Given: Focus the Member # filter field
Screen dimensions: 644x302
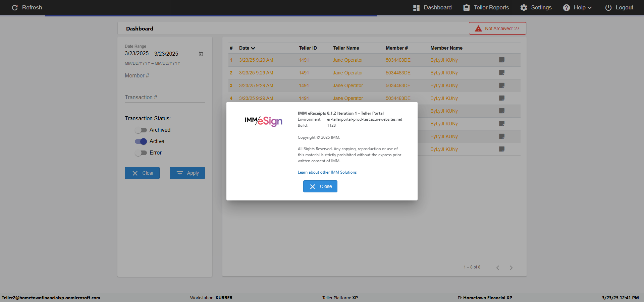Looking at the screenshot, I should [165, 76].
